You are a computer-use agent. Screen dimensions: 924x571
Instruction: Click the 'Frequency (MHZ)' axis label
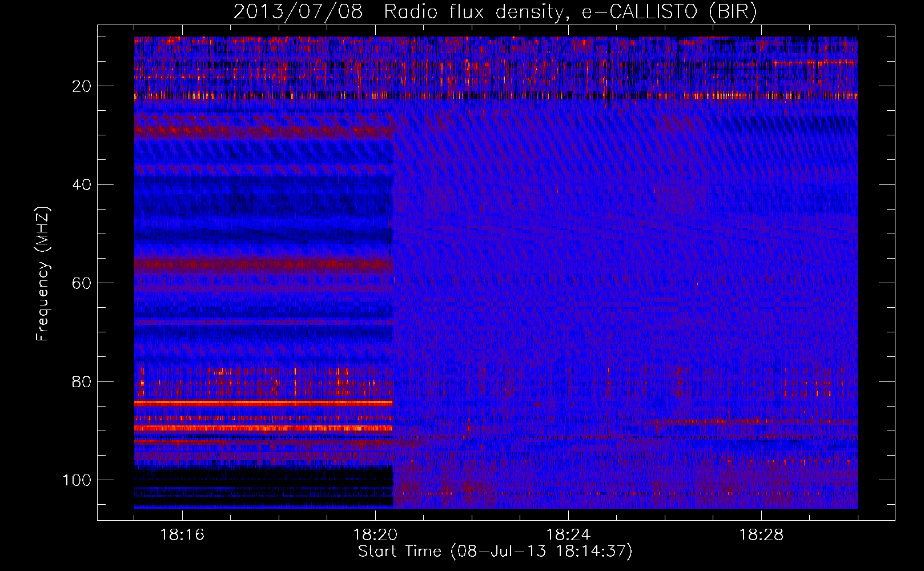coord(43,274)
